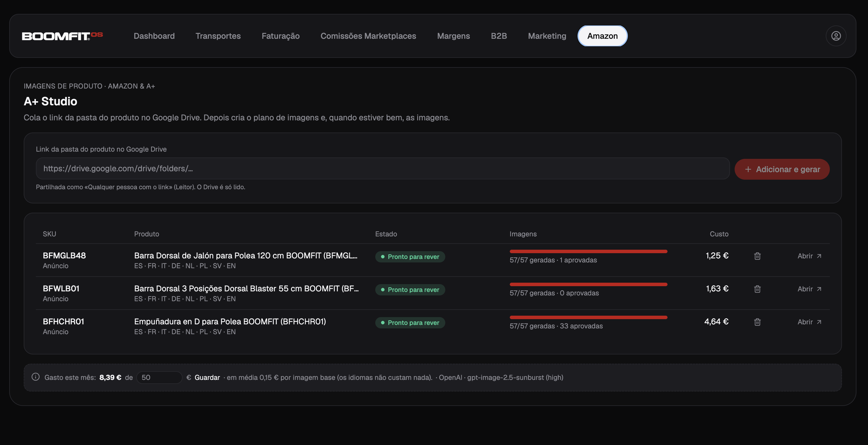Viewport: 868px width, 445px height.
Task: Select the Comissões Marketplaces tab
Action: [368, 36]
